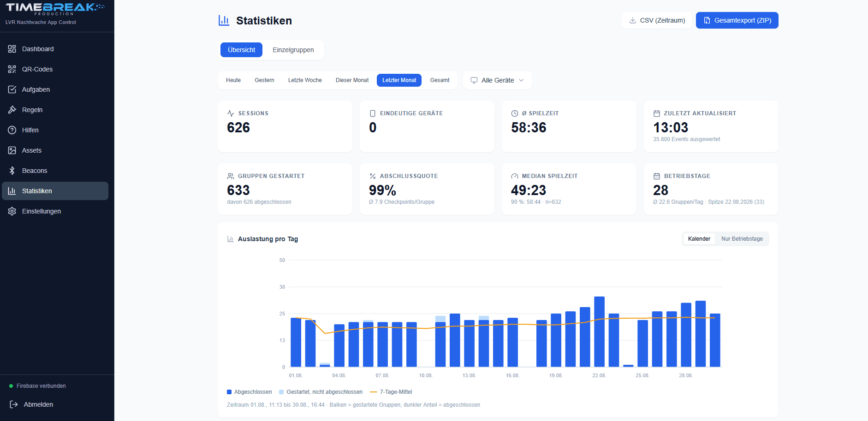
Task: Export CSV (Zeitraum)
Action: [x=657, y=20]
